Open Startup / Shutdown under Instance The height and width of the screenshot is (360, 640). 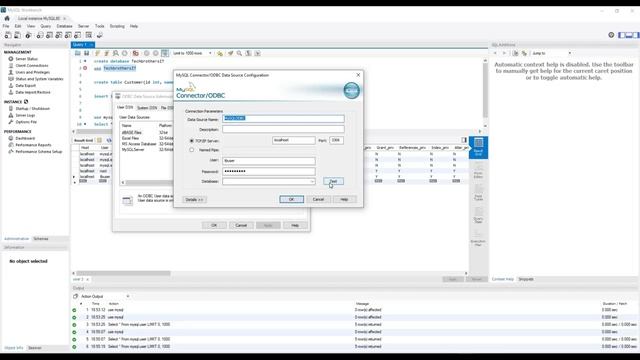(x=32, y=109)
